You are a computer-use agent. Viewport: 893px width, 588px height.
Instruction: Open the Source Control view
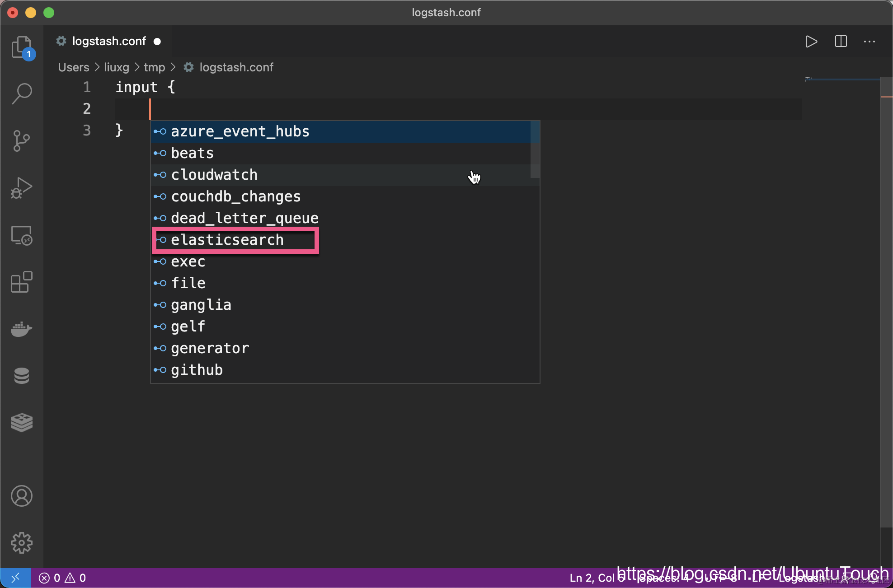(21, 141)
